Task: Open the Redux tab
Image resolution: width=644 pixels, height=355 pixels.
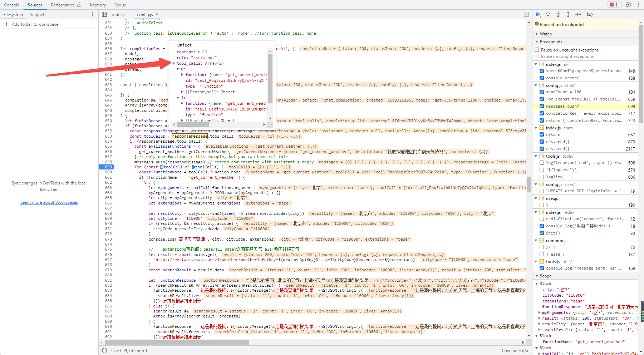Action: 120,5
